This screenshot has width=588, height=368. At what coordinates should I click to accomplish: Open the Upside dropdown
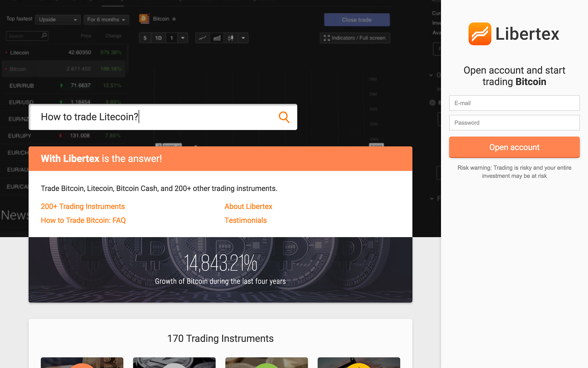58,20
